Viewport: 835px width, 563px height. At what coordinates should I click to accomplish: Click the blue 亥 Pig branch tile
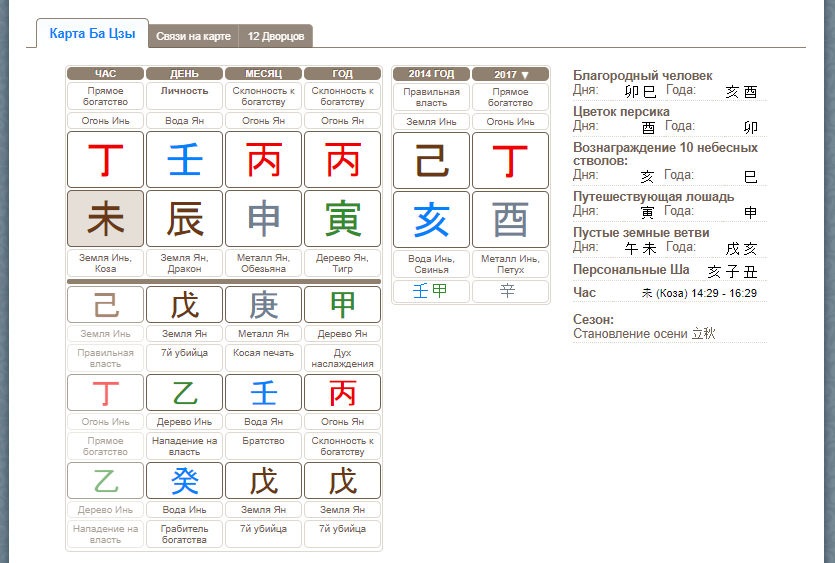pos(431,219)
